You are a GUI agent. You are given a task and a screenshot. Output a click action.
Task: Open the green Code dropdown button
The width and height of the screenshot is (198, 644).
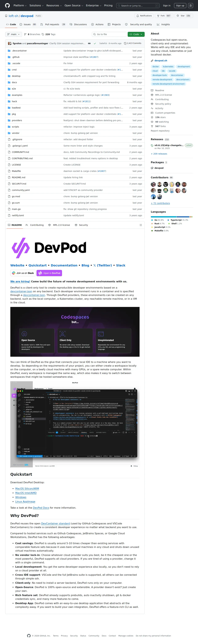[x=136, y=34]
